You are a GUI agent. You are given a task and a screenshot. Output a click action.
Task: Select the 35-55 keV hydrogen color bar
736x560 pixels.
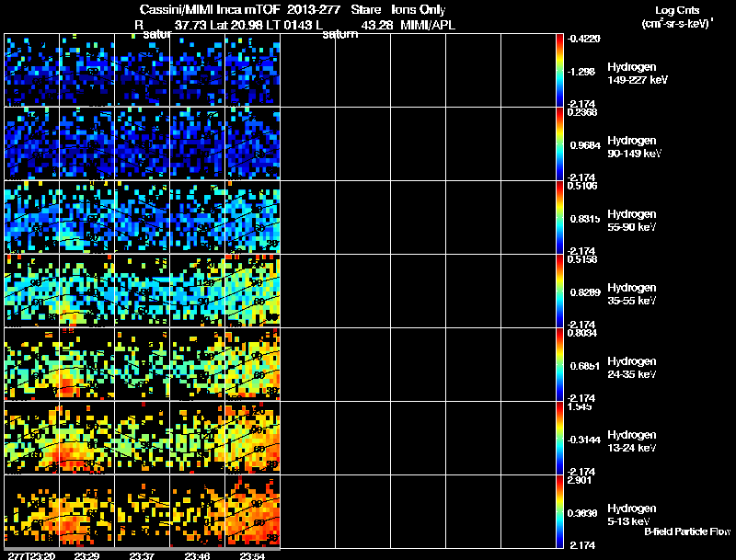(559, 291)
